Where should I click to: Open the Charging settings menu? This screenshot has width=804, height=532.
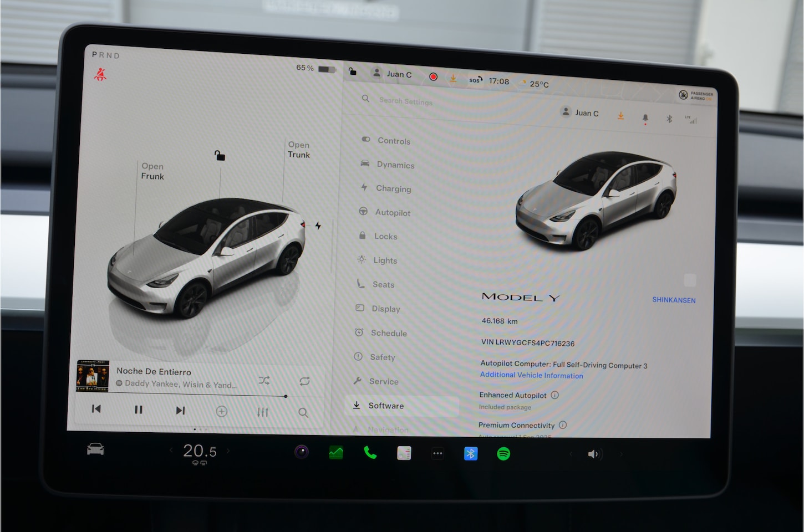click(393, 188)
